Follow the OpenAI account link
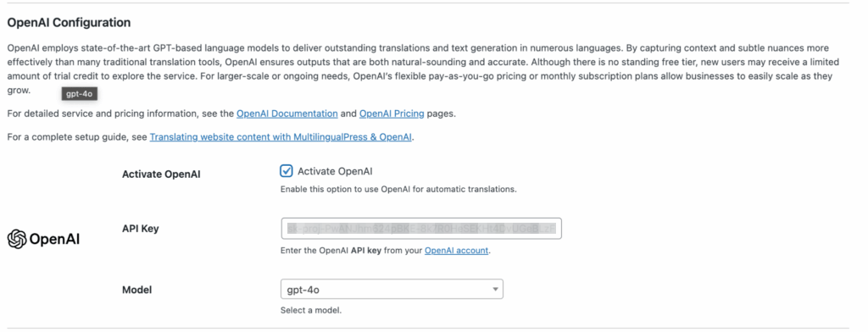 (457, 251)
